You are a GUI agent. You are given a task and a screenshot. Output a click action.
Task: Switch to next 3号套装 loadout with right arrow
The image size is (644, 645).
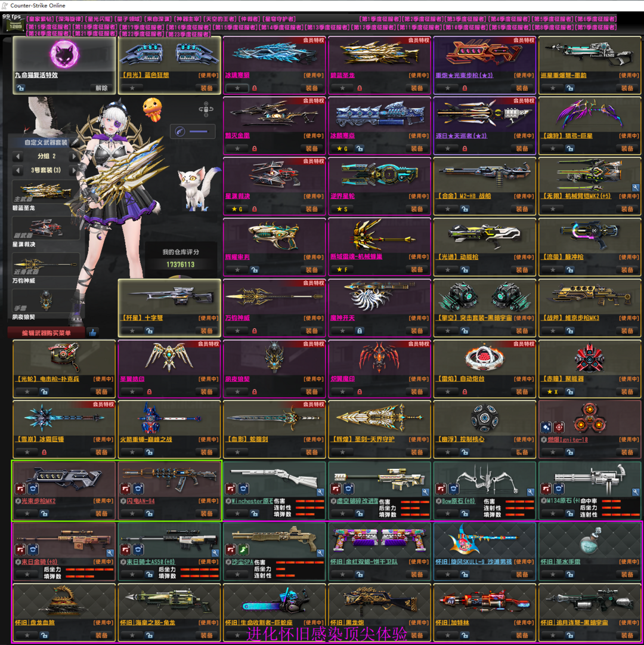(74, 171)
